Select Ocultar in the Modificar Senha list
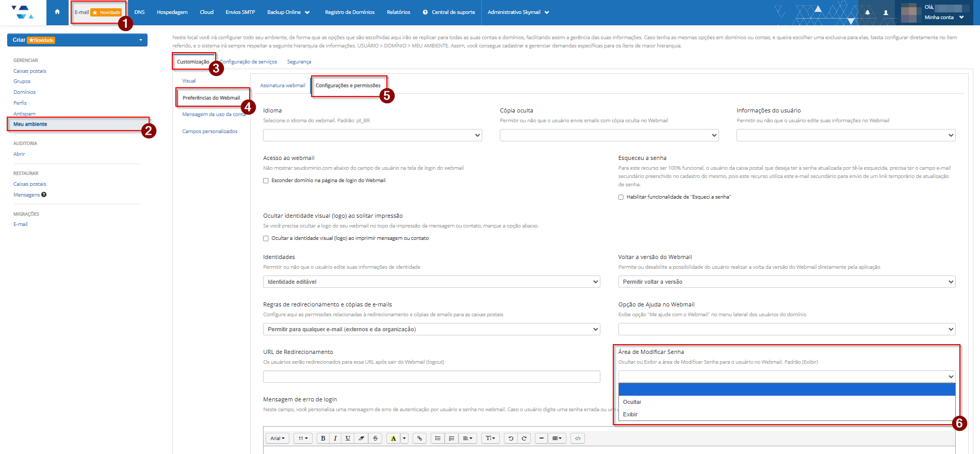Viewport: 980px width, 454px height. 632,402
